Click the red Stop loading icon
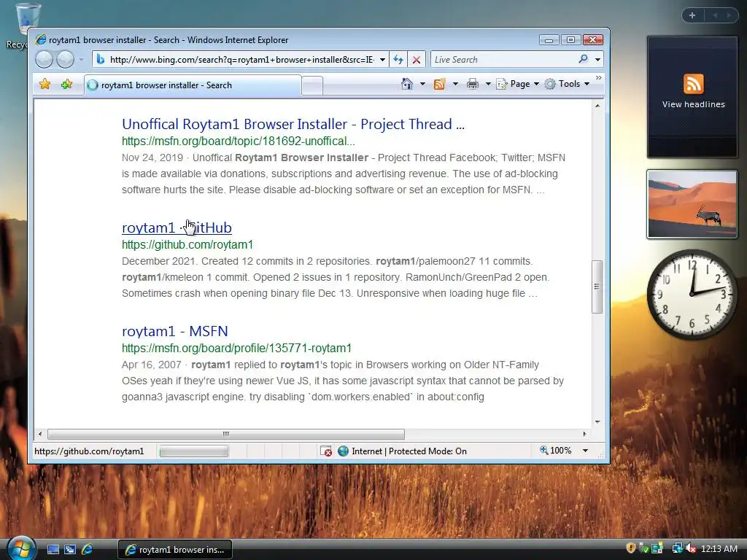 click(417, 60)
